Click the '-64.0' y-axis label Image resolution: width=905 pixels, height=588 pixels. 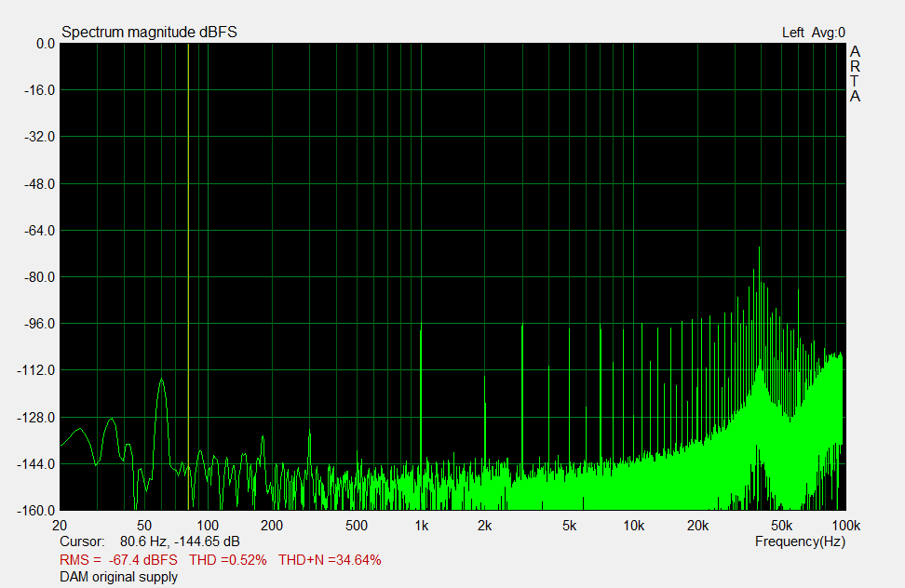point(40,231)
